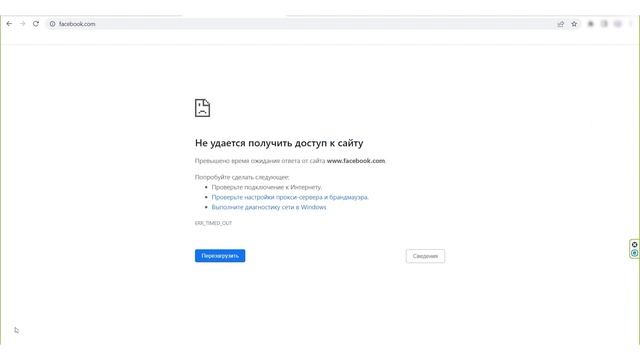Image resolution: width=640 pixels, height=360 pixels.
Task: Open the side panel icon in toolbar
Action: coord(604,24)
